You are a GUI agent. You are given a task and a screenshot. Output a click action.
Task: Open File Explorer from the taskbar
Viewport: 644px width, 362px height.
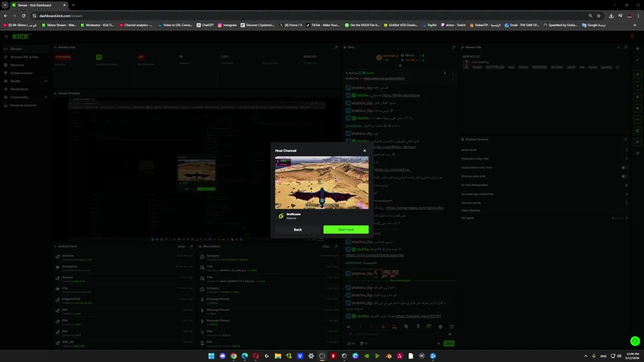click(278, 356)
